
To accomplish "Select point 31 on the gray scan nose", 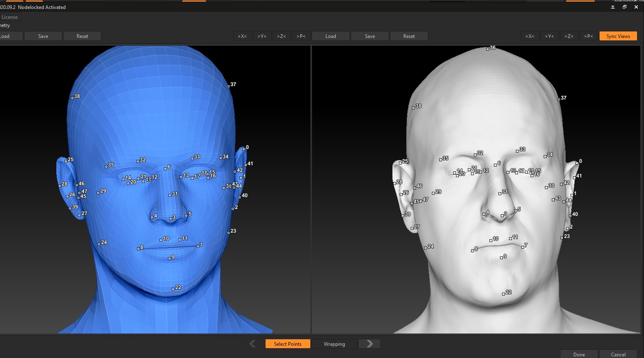I will pos(500,193).
